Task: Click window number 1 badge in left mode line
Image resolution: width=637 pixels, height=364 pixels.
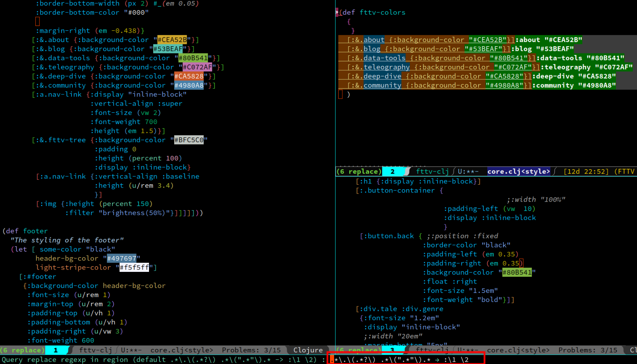Action: 56,350
